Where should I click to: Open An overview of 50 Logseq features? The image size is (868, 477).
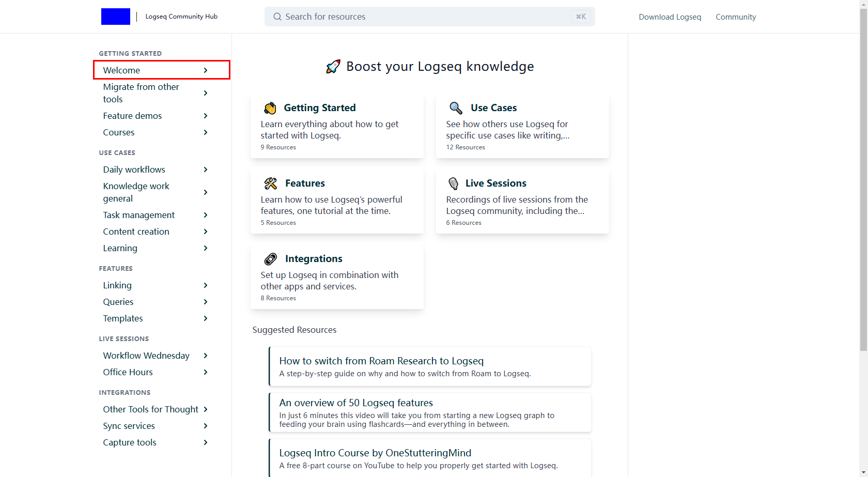356,403
